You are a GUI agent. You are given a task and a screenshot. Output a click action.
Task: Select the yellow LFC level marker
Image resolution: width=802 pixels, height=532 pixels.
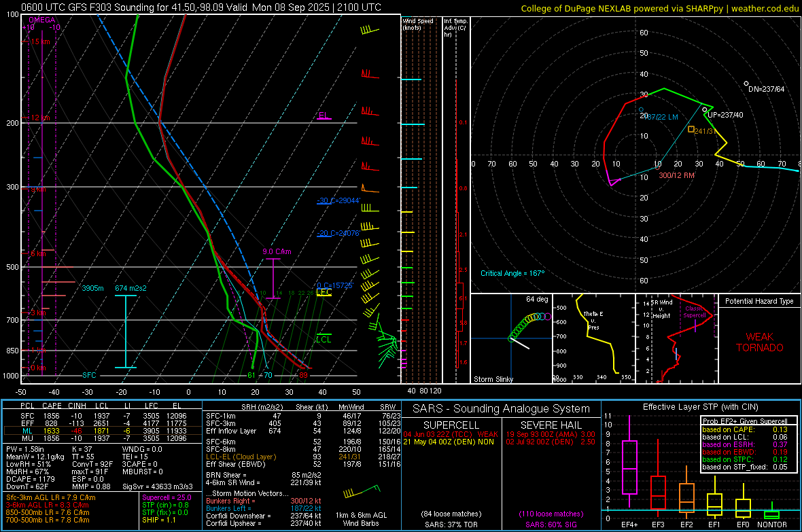click(324, 292)
